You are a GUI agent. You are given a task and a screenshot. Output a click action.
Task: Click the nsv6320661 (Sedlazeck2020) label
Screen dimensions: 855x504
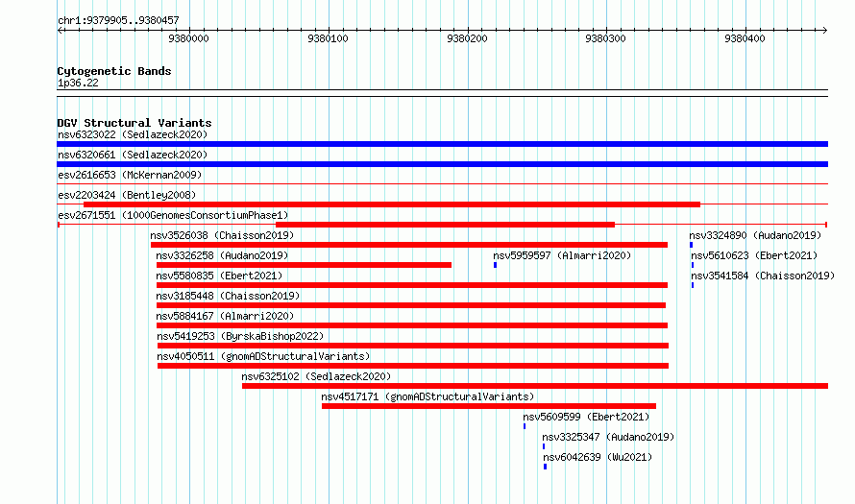[133, 155]
